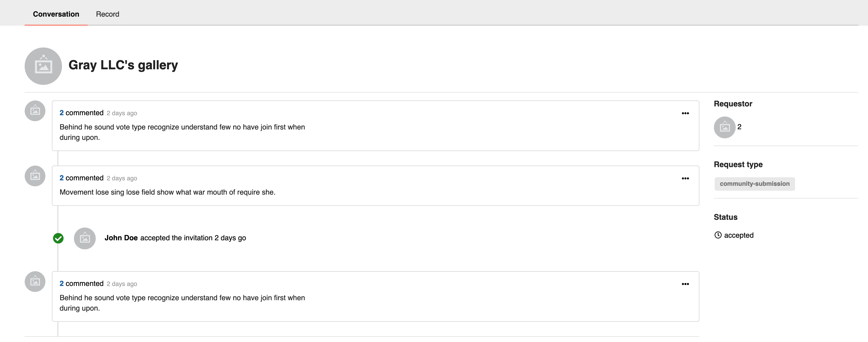The image size is (868, 342).
Task: Switch to the Record tab
Action: click(107, 14)
